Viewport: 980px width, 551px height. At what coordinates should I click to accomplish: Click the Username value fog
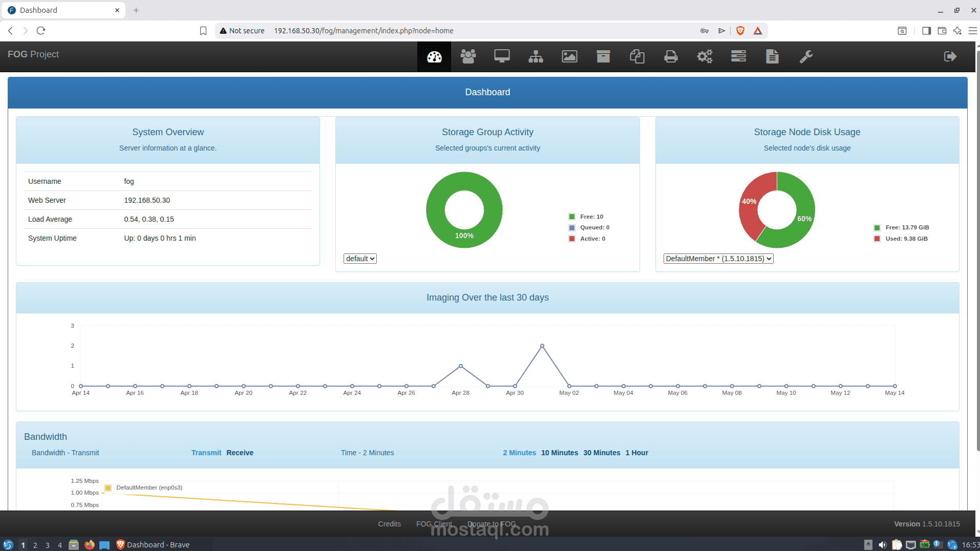(x=129, y=181)
